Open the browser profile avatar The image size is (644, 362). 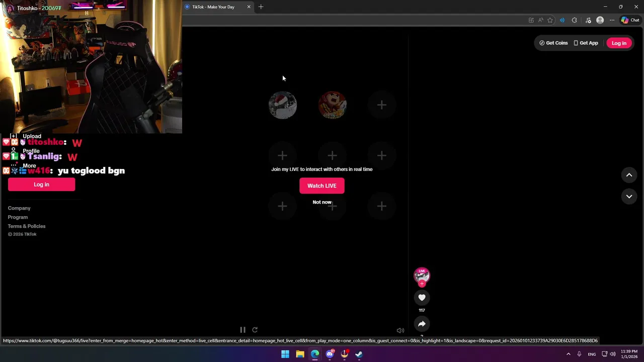[600, 20]
